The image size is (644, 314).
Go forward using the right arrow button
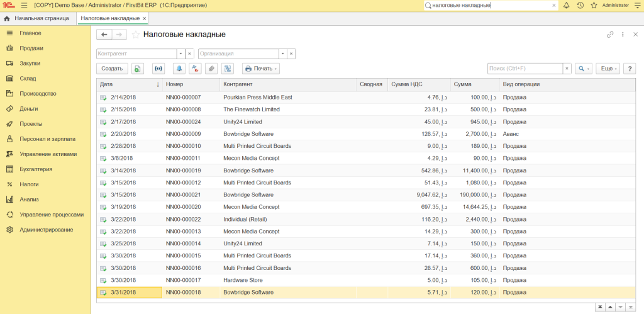tap(119, 35)
